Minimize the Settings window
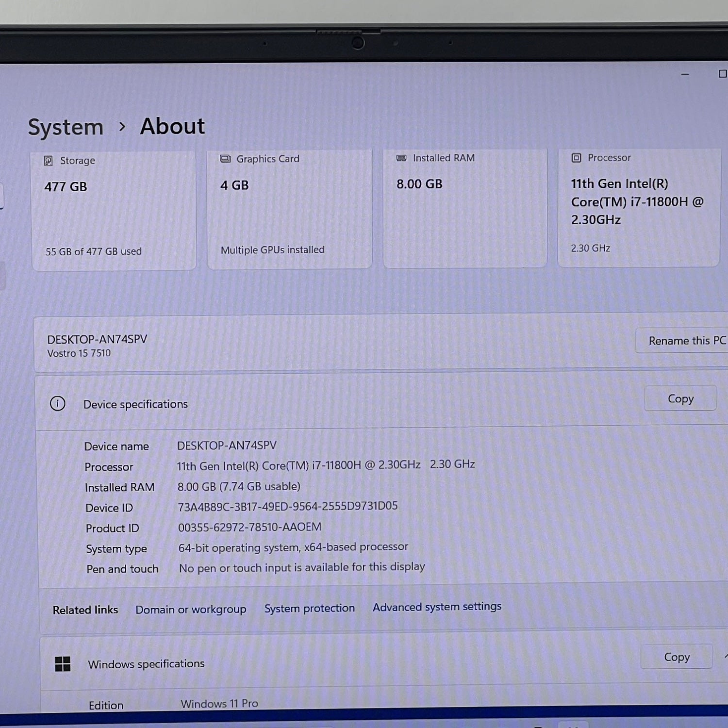728x728 pixels. click(685, 74)
